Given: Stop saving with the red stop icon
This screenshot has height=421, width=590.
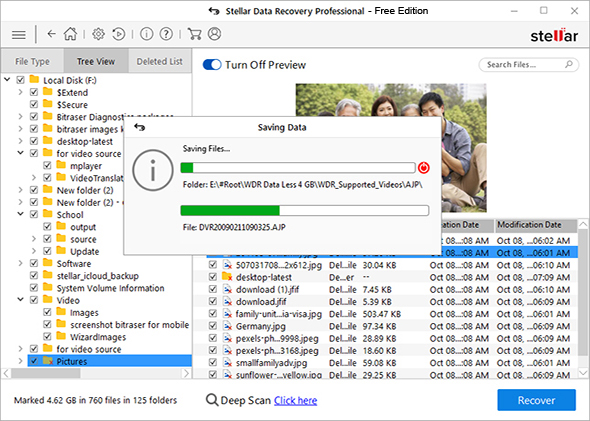Looking at the screenshot, I should pyautogui.click(x=424, y=168).
